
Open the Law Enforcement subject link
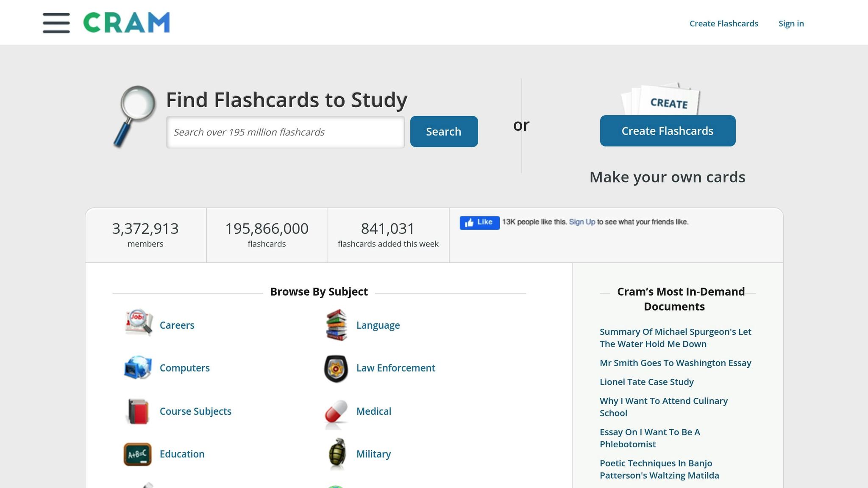pyautogui.click(x=395, y=368)
